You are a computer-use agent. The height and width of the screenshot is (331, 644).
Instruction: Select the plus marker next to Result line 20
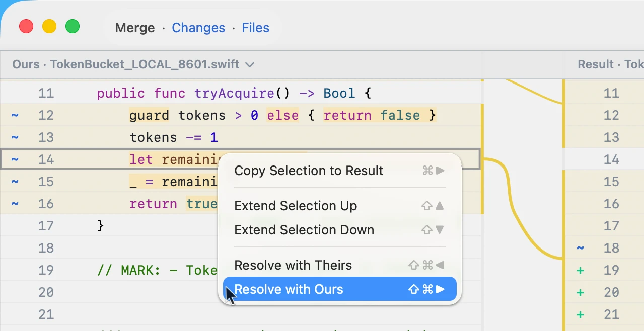(x=581, y=292)
